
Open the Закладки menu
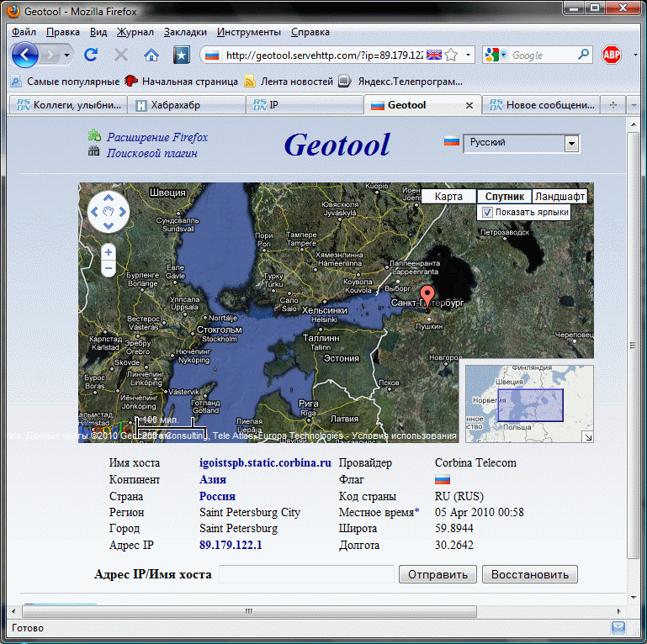[185, 32]
